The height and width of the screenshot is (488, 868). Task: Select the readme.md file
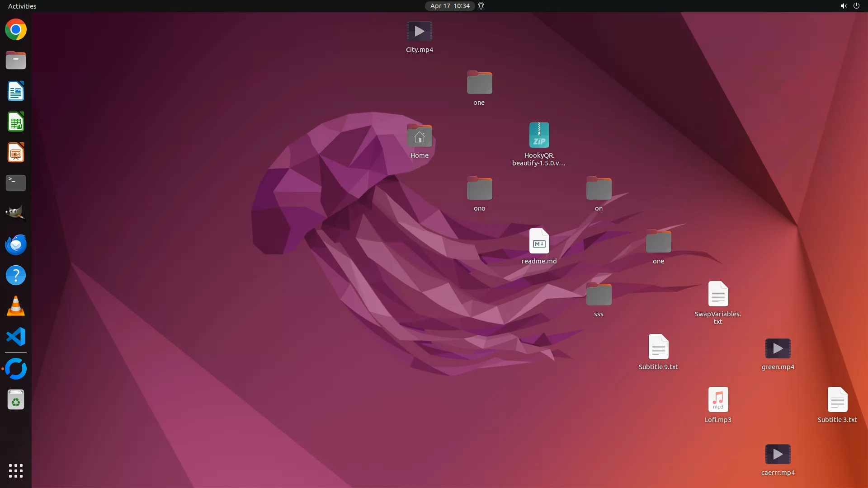click(x=539, y=241)
